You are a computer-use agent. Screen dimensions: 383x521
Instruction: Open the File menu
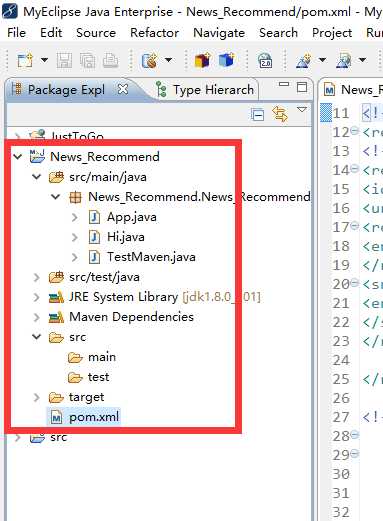16,33
